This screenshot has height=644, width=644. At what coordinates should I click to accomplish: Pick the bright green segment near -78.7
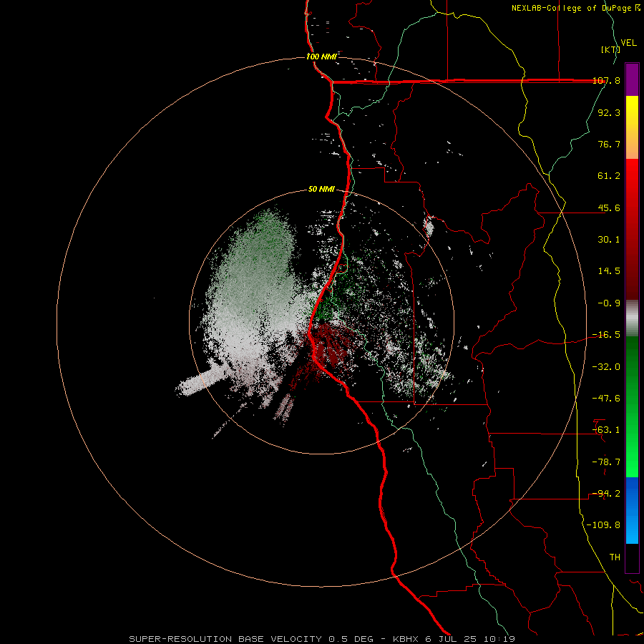coord(632,462)
